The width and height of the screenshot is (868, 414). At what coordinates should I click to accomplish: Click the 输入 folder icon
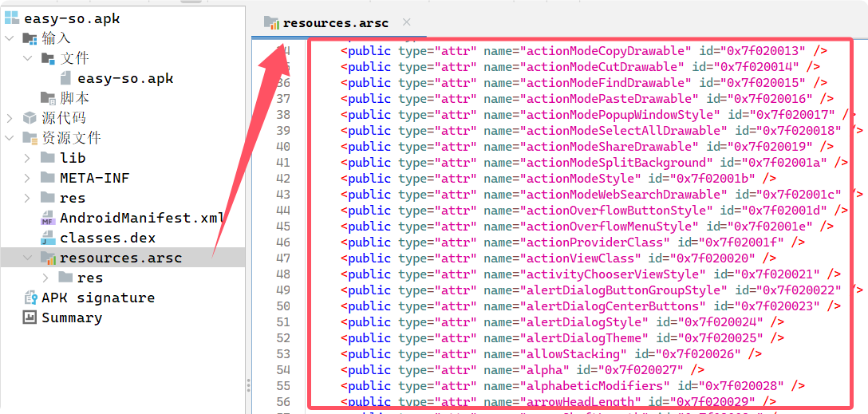click(x=30, y=38)
